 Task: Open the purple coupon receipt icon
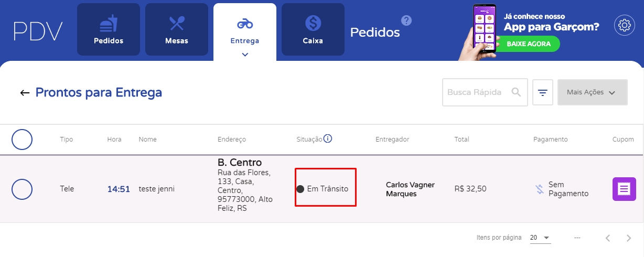[x=624, y=189]
